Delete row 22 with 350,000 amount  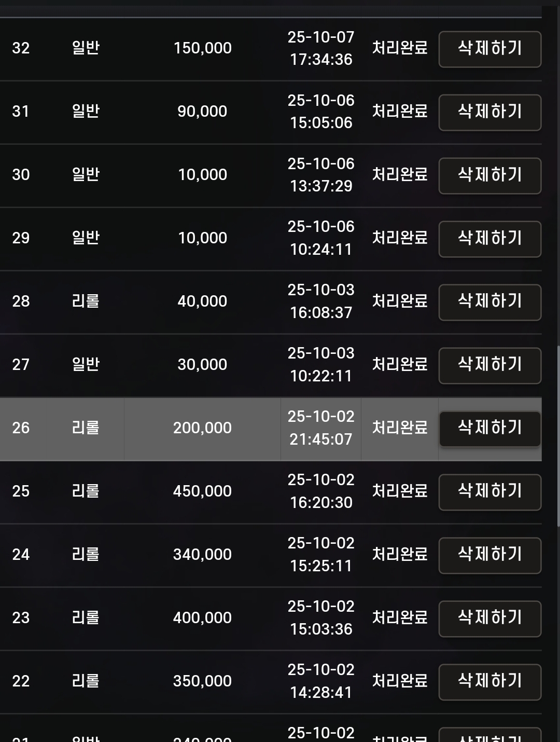click(x=490, y=682)
